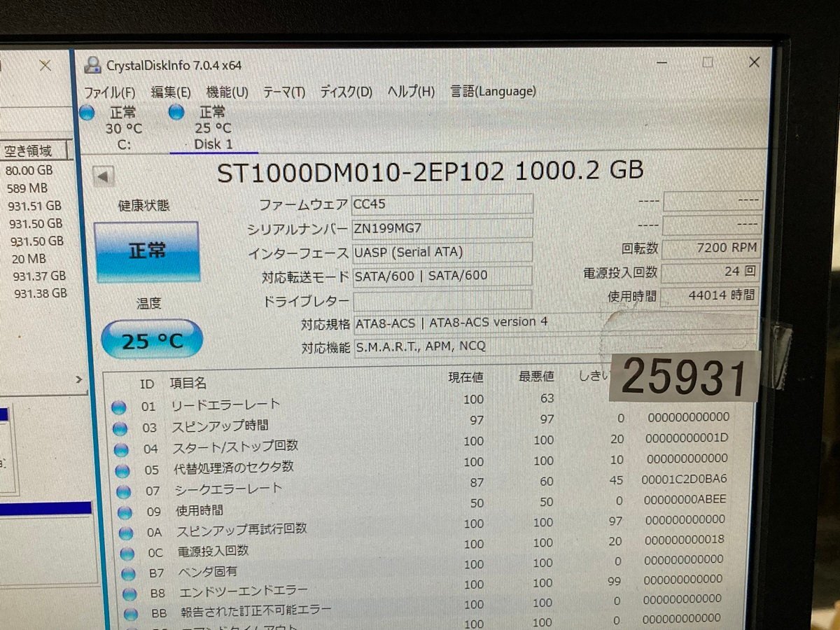Click raw value 00000000ABEE
Image resolution: width=840 pixels, height=630 pixels.
click(x=686, y=499)
